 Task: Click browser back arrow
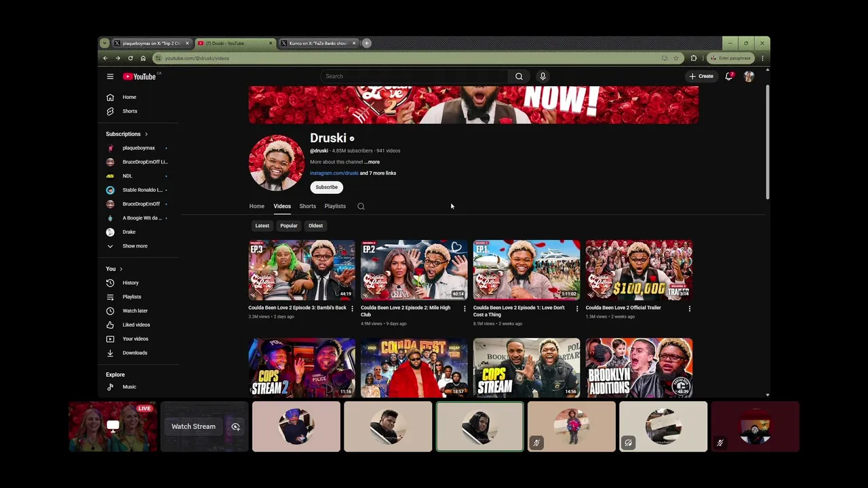tap(105, 58)
